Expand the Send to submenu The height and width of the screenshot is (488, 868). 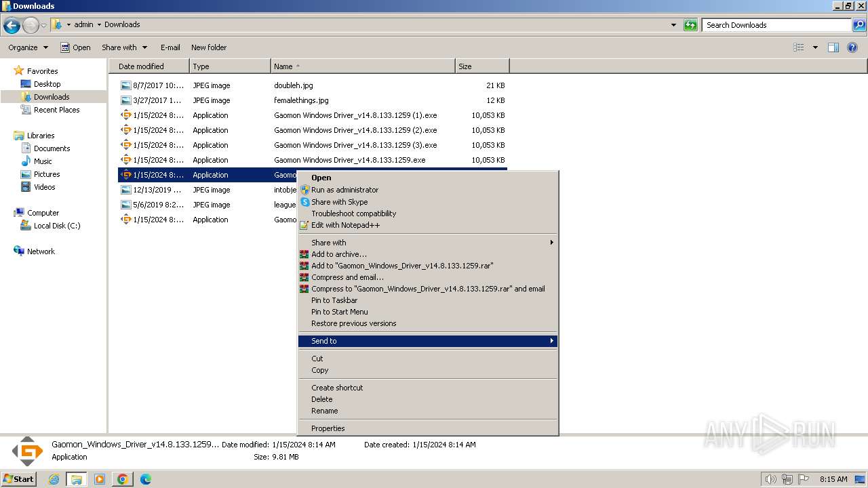427,341
